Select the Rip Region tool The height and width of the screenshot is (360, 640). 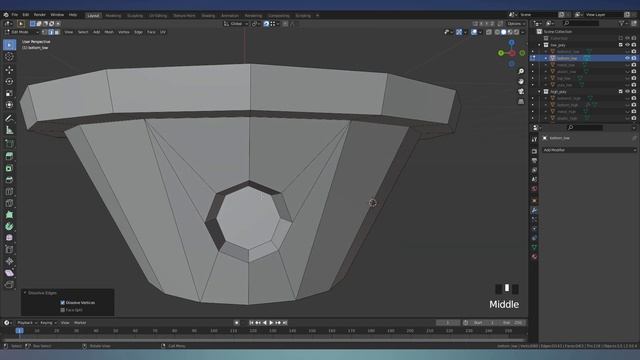point(9,284)
